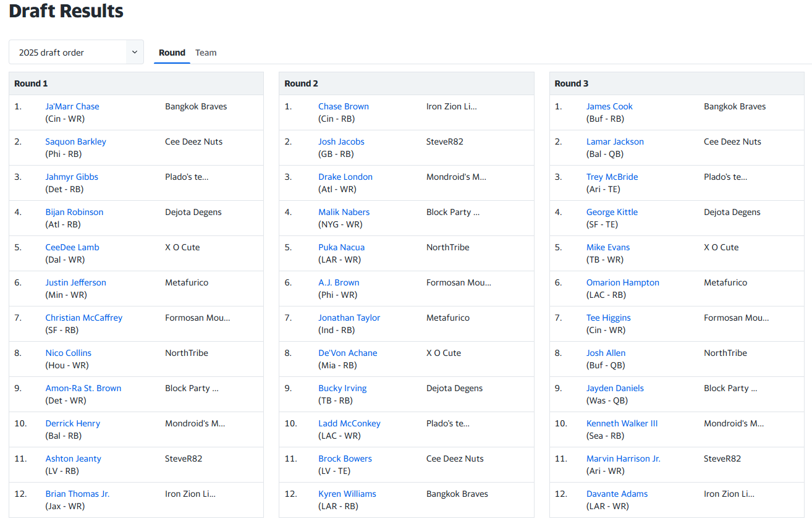The image size is (812, 524).
Task: Click Bucky Irving link
Action: point(342,388)
